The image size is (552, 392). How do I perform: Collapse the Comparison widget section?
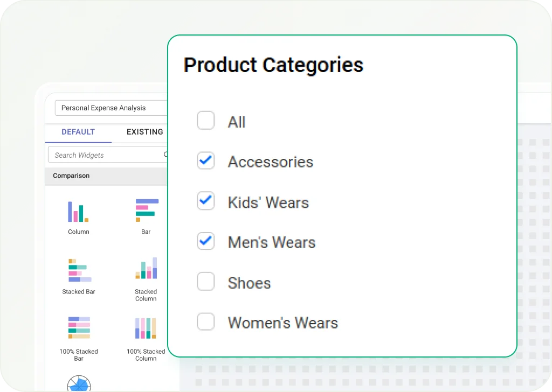coord(71,176)
